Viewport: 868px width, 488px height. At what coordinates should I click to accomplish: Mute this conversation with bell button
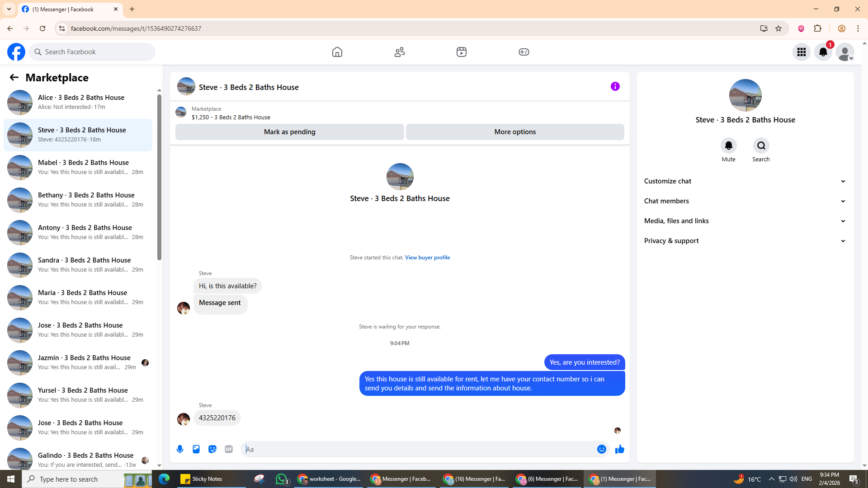click(728, 145)
